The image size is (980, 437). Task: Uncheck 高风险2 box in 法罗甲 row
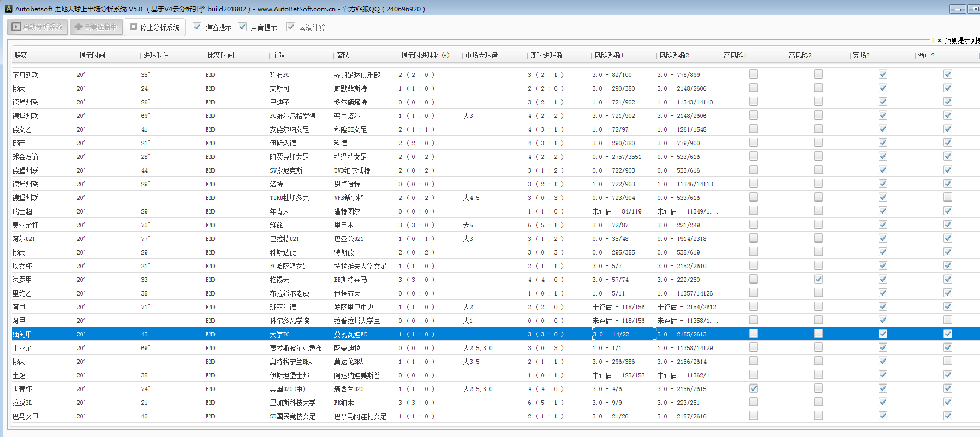[x=818, y=279]
